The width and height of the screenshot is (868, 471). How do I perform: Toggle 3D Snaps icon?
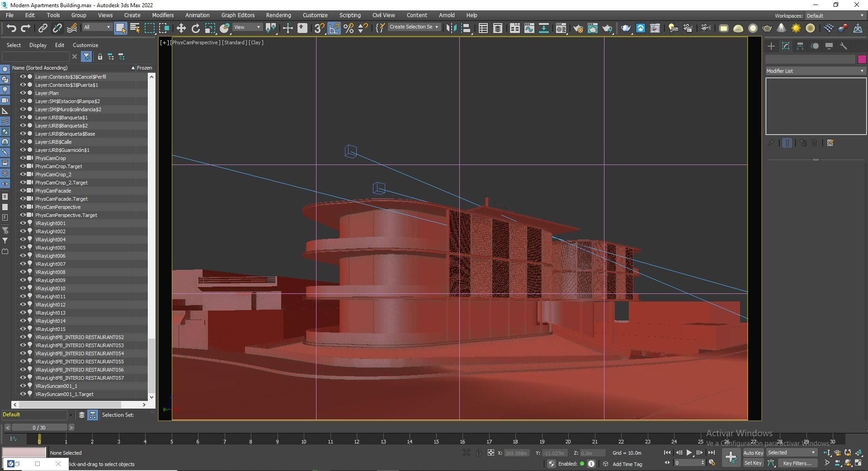pyautogui.click(x=319, y=28)
